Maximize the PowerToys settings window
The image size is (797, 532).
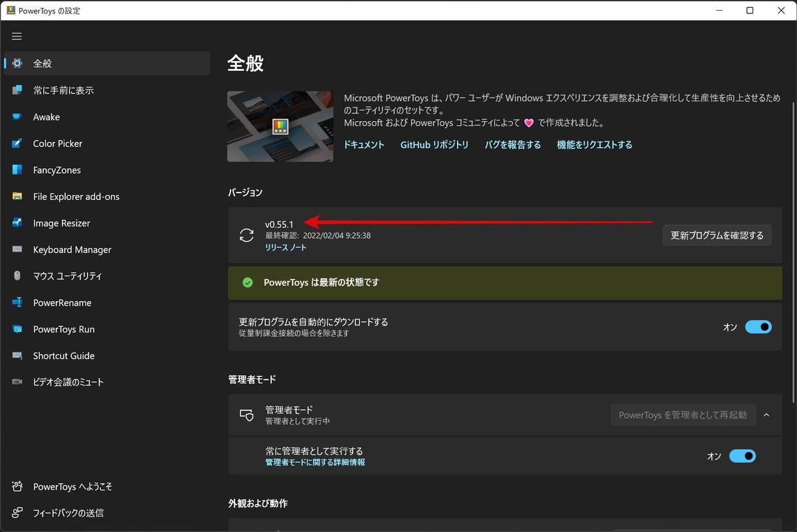tap(750, 11)
